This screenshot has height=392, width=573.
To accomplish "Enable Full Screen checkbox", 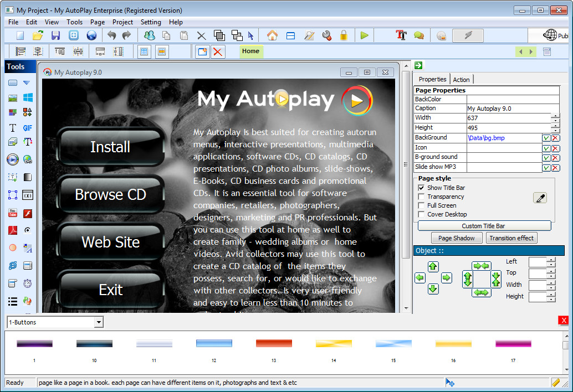I will tap(421, 205).
